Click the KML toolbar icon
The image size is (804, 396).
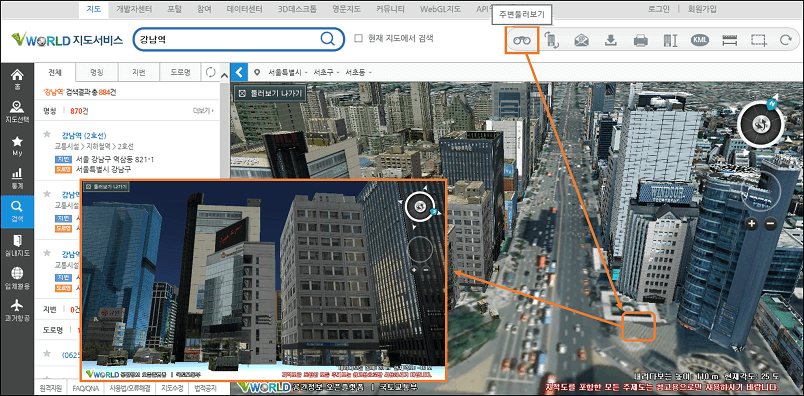click(699, 40)
